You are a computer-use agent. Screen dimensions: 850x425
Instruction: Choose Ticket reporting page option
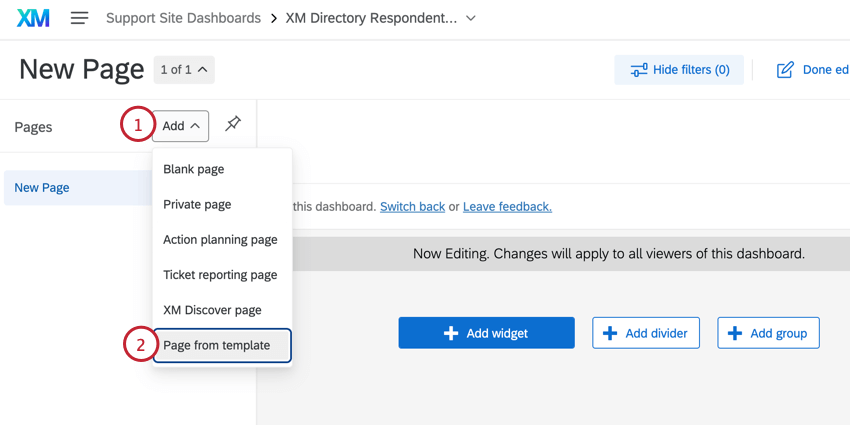pos(220,275)
